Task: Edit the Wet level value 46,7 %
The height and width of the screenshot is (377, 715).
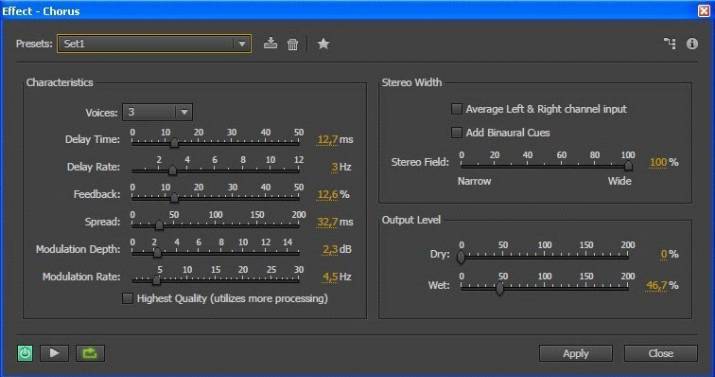Action: click(657, 286)
